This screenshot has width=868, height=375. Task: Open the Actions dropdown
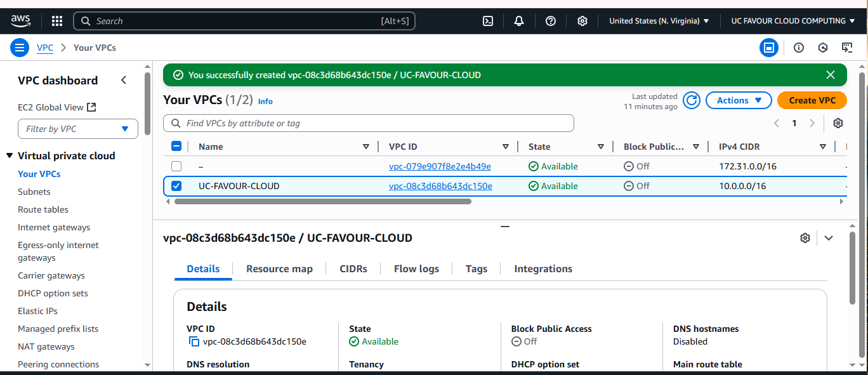click(739, 100)
